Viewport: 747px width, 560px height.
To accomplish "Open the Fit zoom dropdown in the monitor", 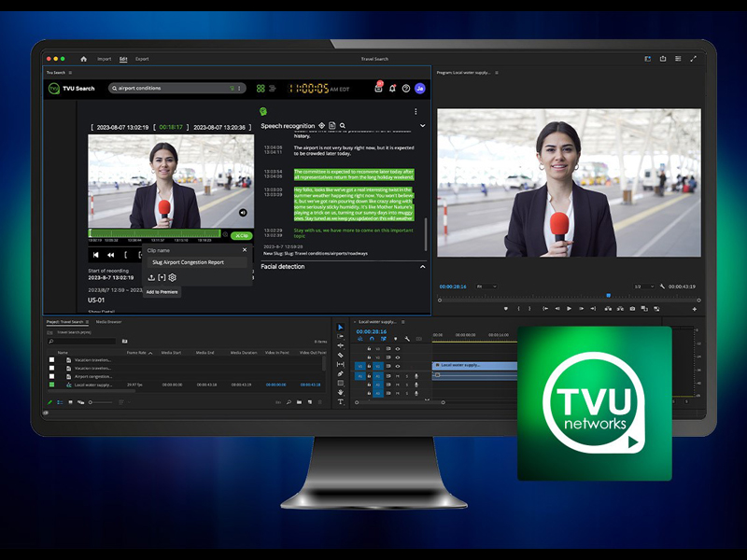I will click(x=486, y=287).
